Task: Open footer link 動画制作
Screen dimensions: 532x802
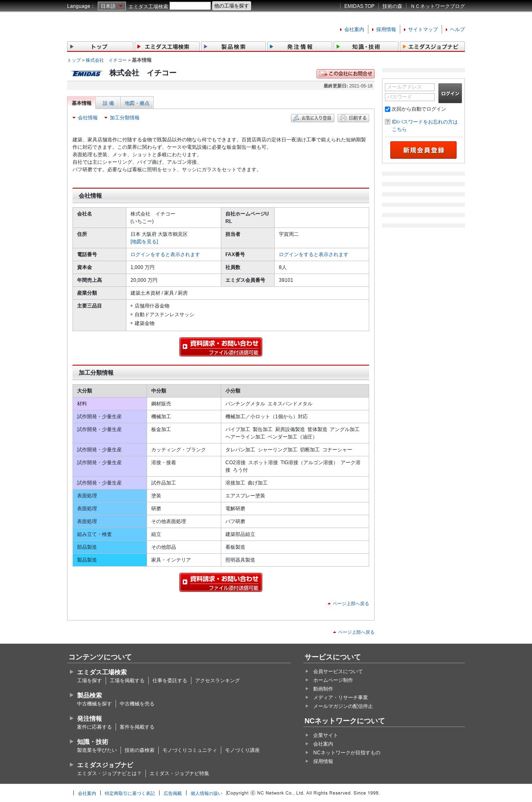Action: pyautogui.click(x=323, y=689)
